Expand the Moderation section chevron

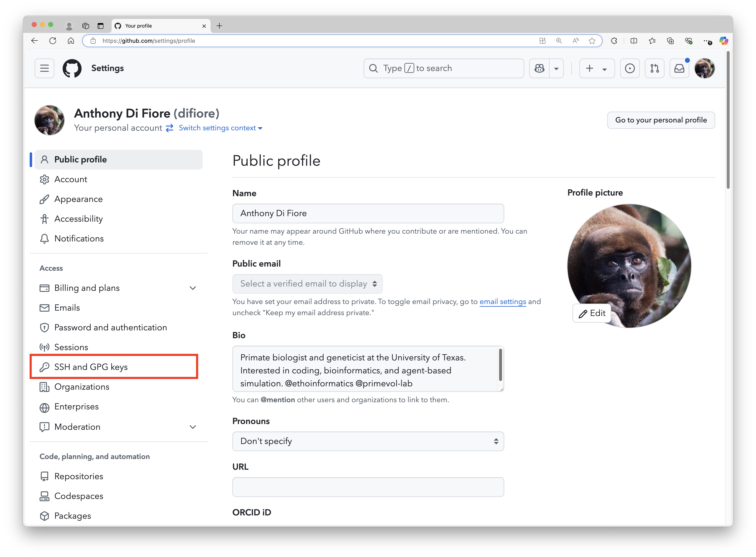click(193, 427)
